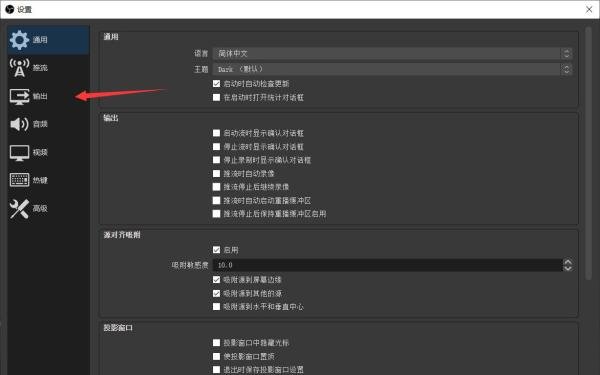Open the 主题 theme dropdown showing Dark

pyautogui.click(x=392, y=69)
